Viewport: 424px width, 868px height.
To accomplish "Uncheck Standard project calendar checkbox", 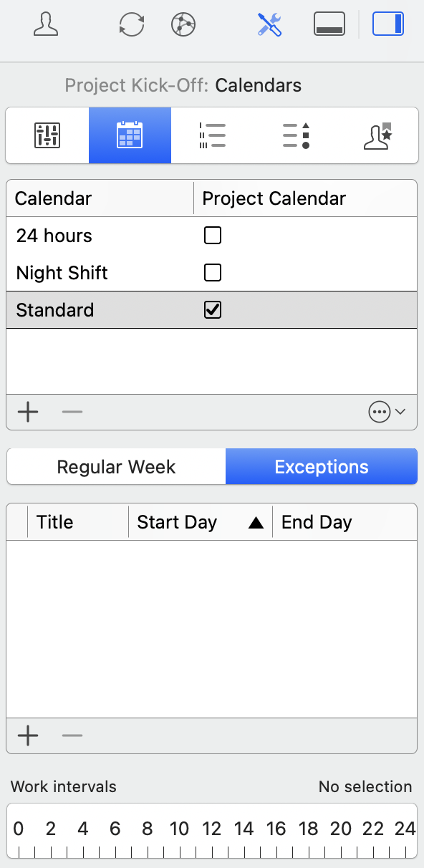I will (212, 309).
